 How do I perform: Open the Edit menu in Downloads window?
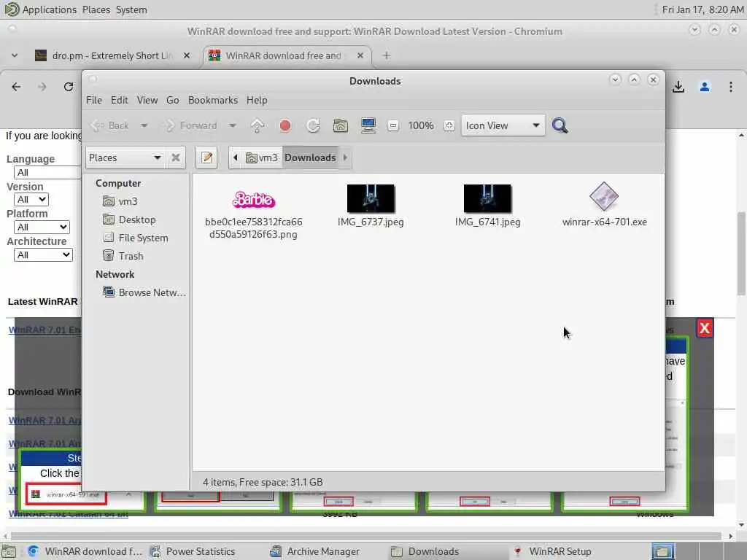[119, 100]
